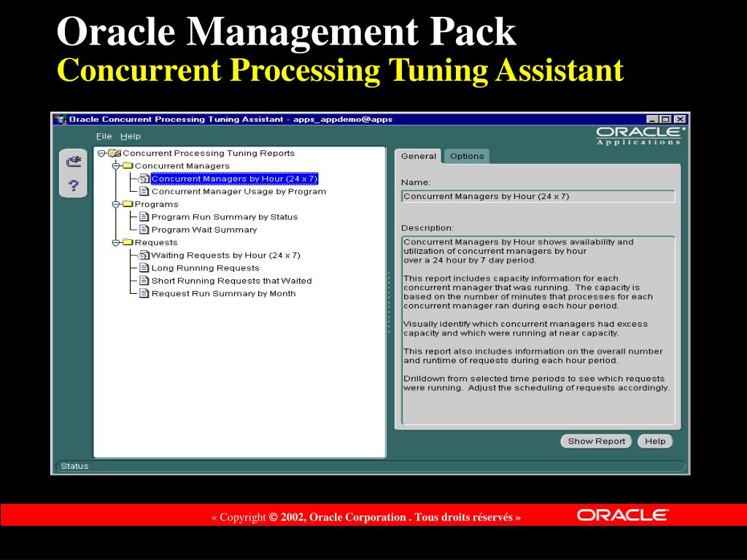This screenshot has width=747, height=560.
Task: Switch to the Options tab
Action: click(x=467, y=156)
